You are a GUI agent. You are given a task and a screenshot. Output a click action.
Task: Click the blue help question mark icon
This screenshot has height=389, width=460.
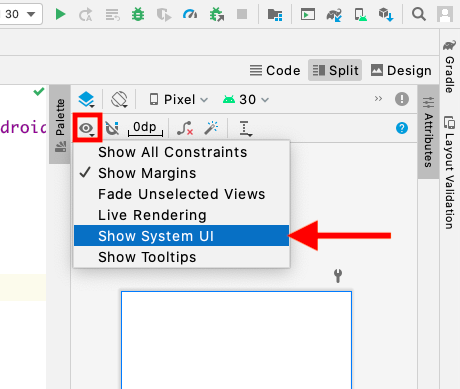[x=402, y=128]
